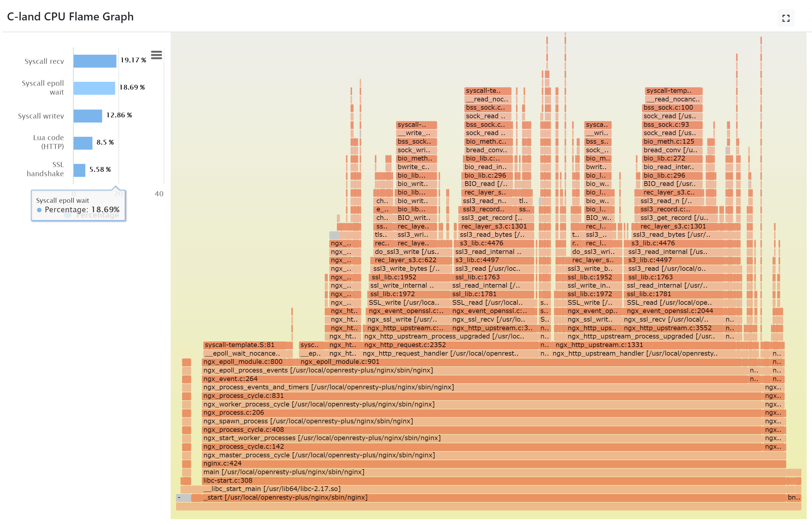Click the Syscall epoll wait bar

[x=94, y=88]
